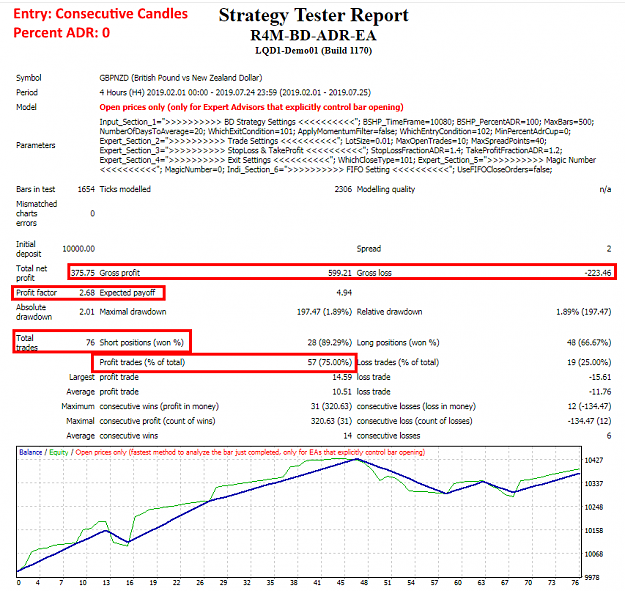Click Profit factor value 2.68
625x591 pixels.
point(87,293)
